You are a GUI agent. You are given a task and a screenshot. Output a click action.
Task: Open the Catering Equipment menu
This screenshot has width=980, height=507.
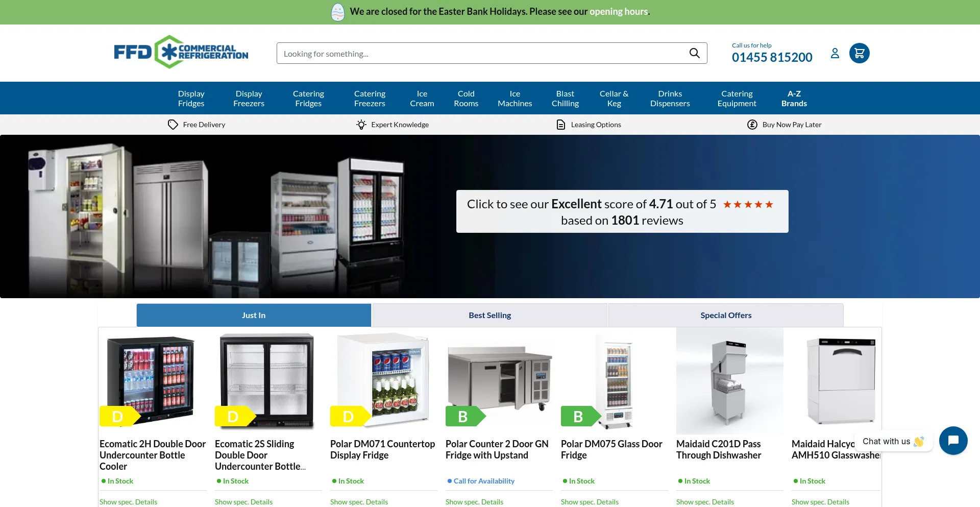[737, 99]
